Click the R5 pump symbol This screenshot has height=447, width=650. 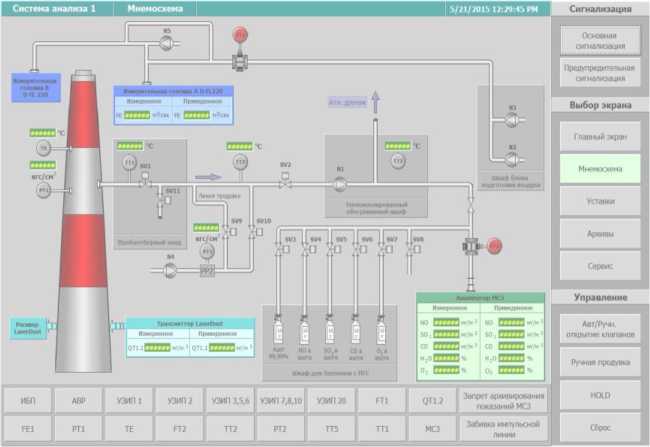[x=167, y=43]
